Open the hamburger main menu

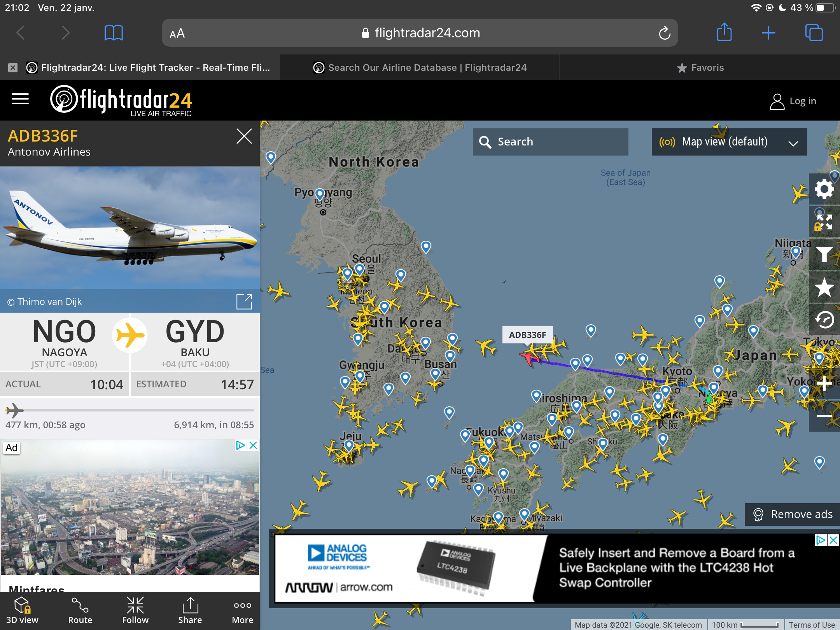point(20,99)
